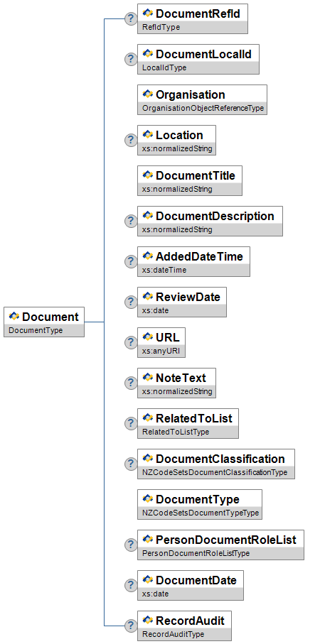The width and height of the screenshot is (320, 644).
Task: Click the question mark icon beside AddedDateTime
Action: (x=131, y=261)
